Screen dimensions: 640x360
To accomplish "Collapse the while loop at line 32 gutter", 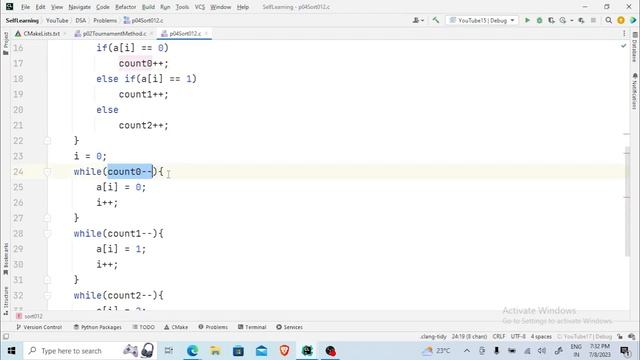I will (47, 296).
